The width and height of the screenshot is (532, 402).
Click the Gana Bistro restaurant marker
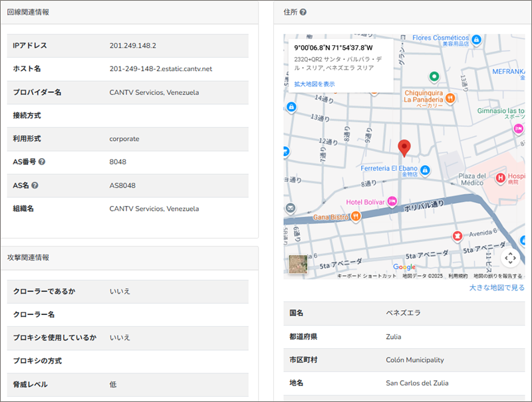coord(356,216)
